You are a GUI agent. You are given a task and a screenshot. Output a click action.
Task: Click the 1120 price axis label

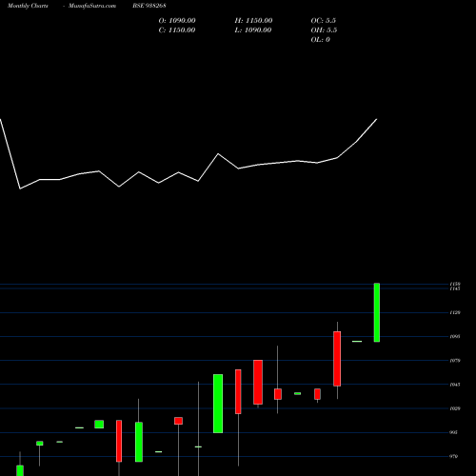455,313
